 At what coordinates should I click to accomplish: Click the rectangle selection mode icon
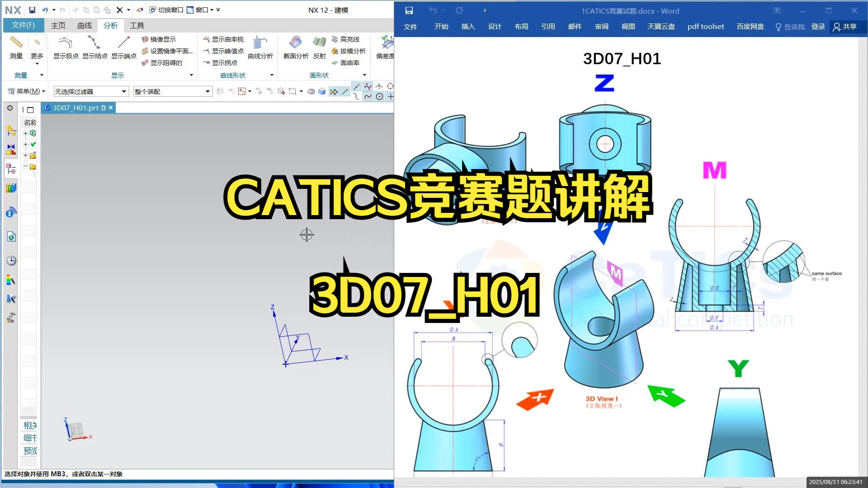click(x=292, y=91)
